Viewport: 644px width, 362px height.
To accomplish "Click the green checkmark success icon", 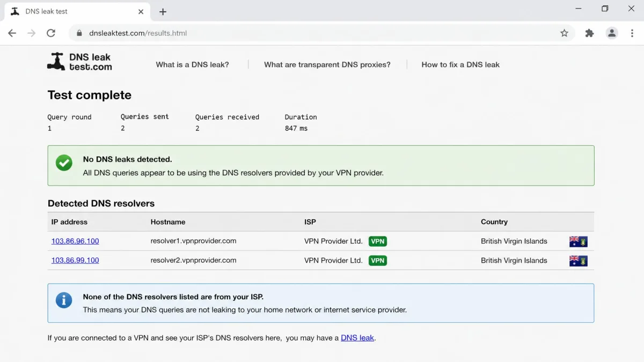I will 64,162.
